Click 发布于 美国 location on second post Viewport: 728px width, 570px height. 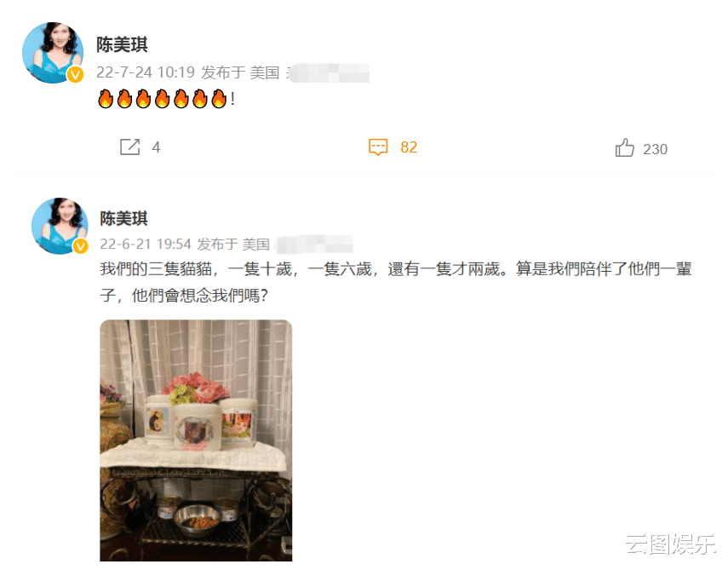click(233, 245)
